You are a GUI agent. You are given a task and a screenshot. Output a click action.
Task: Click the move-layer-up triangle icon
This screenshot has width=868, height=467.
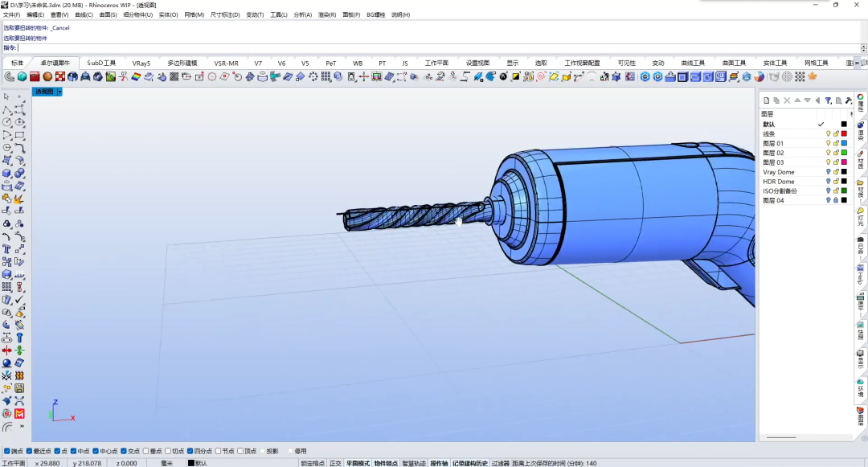coord(797,100)
